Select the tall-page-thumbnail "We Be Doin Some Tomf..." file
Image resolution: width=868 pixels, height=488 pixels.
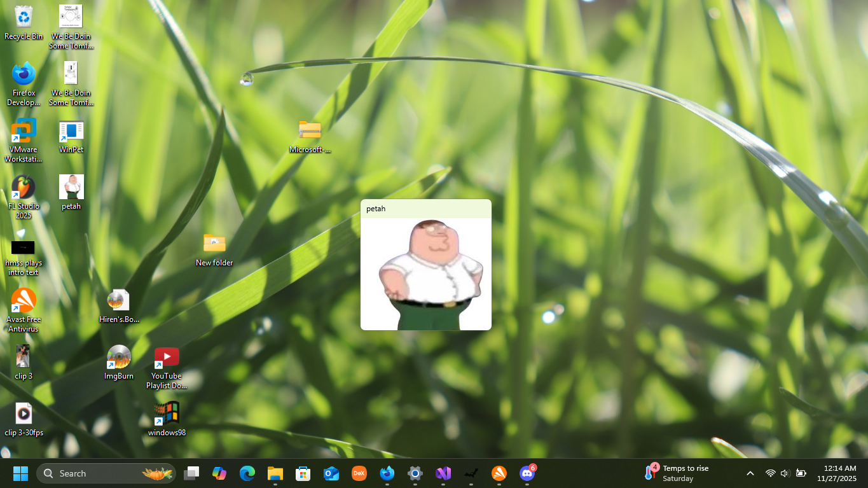[71, 83]
